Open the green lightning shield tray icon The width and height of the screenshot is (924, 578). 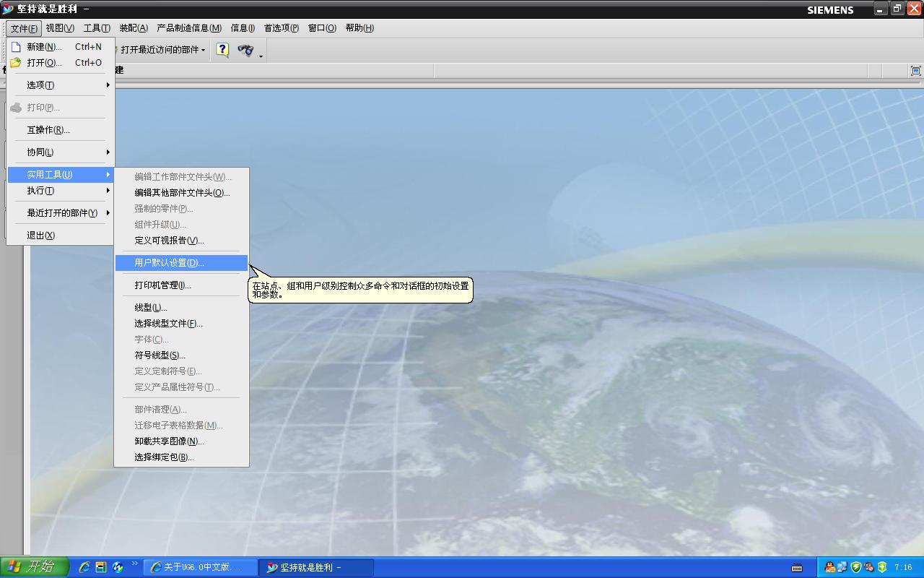pos(856,567)
